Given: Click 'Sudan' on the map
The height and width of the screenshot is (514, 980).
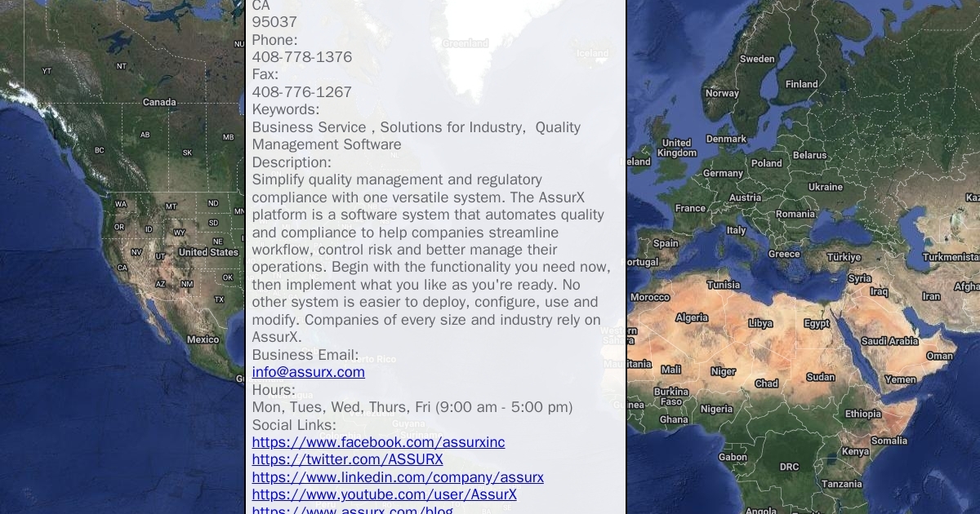Looking at the screenshot, I should click(821, 377).
